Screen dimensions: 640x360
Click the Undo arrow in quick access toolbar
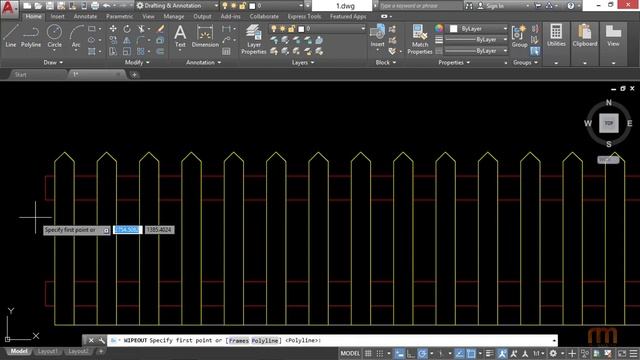coord(106,6)
